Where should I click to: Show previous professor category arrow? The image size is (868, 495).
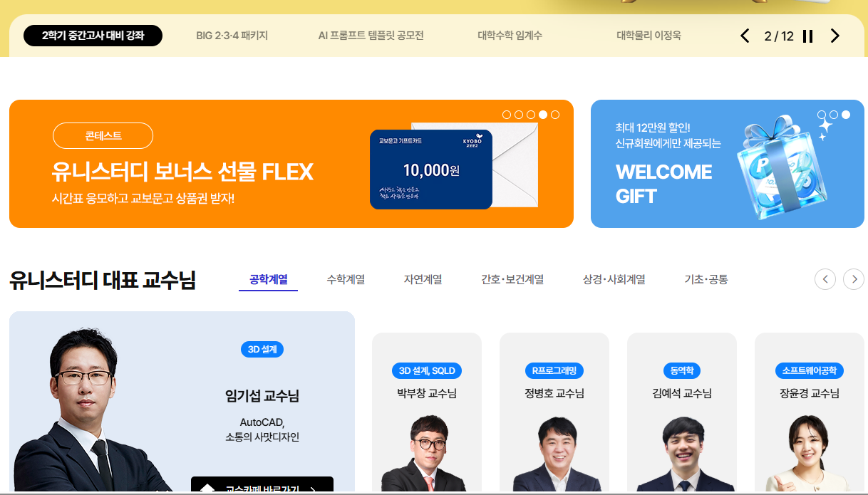tap(825, 279)
